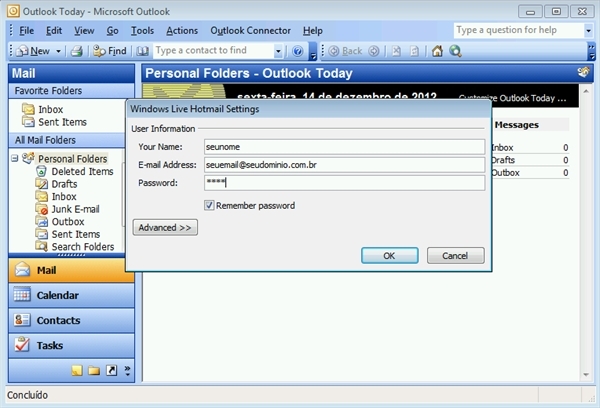Click Customize Outlook Today link

tap(512, 98)
